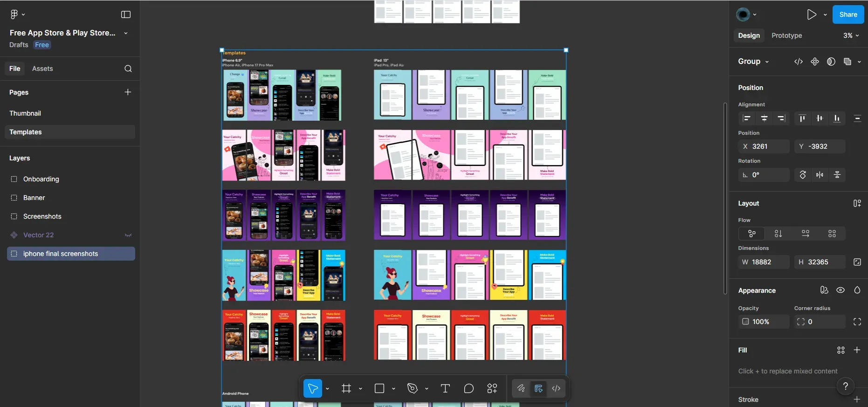The width and height of the screenshot is (868, 407).
Task: Open distribute spacing options
Action: [857, 118]
